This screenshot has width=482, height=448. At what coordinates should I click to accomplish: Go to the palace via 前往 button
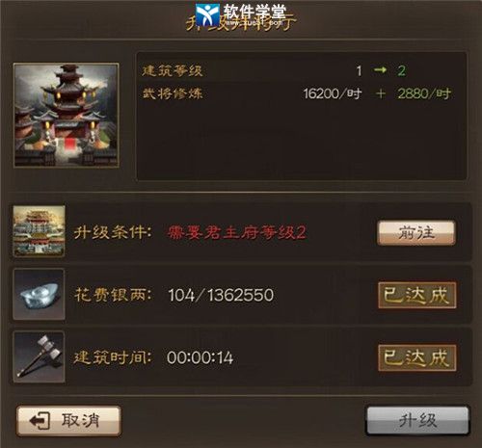coord(416,233)
